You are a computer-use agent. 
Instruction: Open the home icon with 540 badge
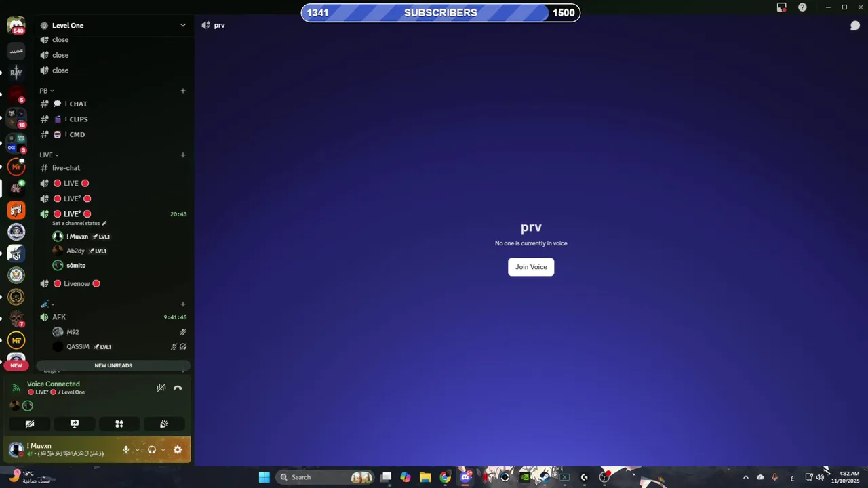click(x=16, y=26)
